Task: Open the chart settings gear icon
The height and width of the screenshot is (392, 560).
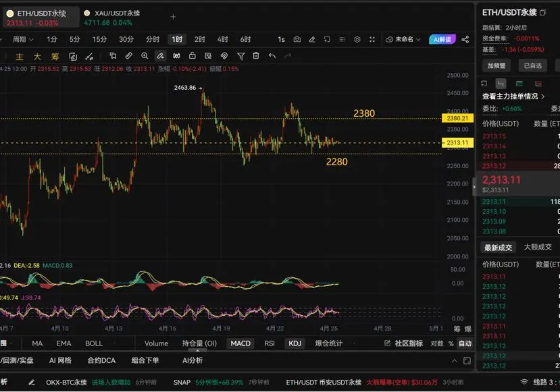Action: (357, 39)
